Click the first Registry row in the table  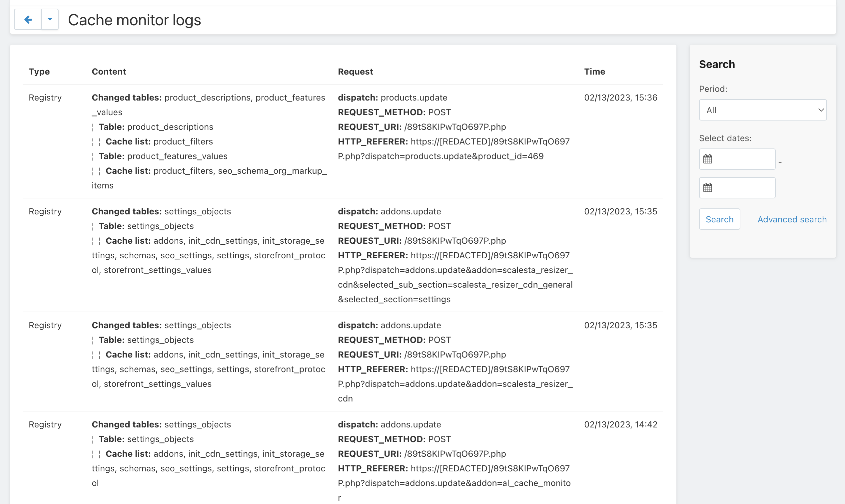coord(45,98)
